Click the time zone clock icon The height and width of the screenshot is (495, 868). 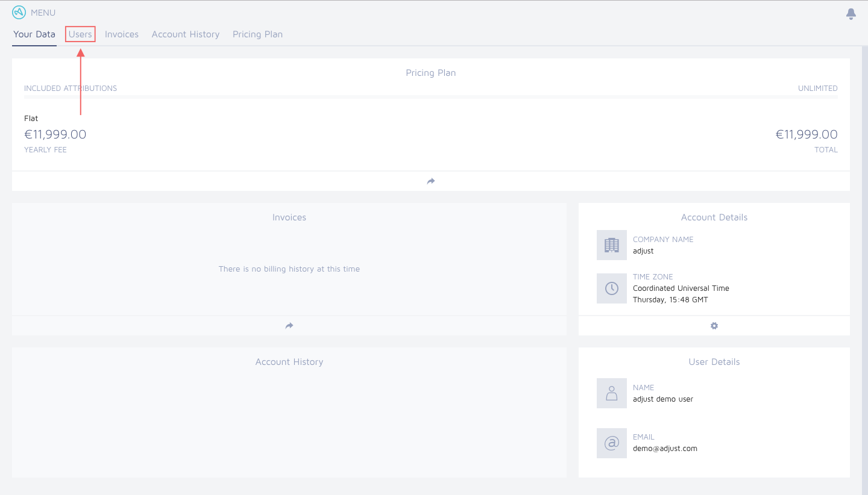point(611,288)
